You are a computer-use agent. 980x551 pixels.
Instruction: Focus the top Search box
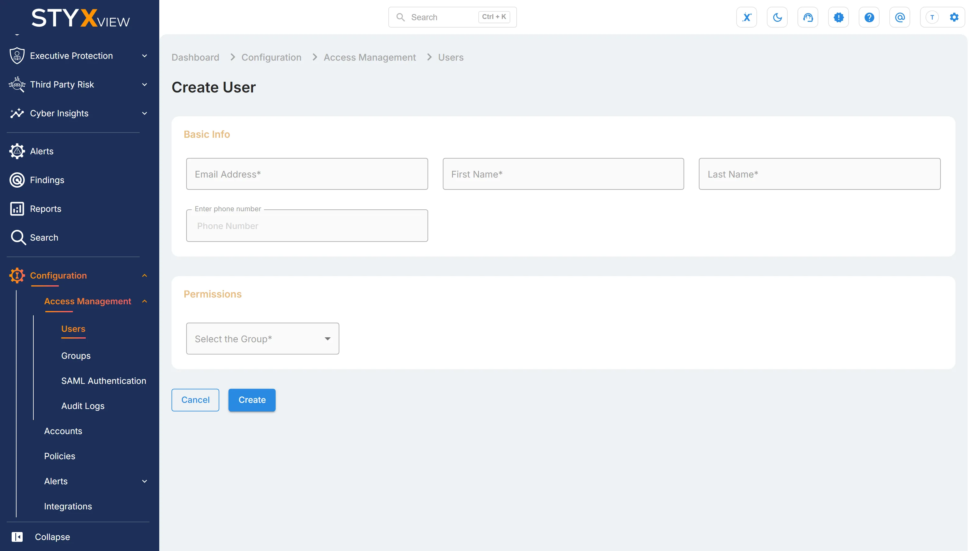click(x=452, y=17)
